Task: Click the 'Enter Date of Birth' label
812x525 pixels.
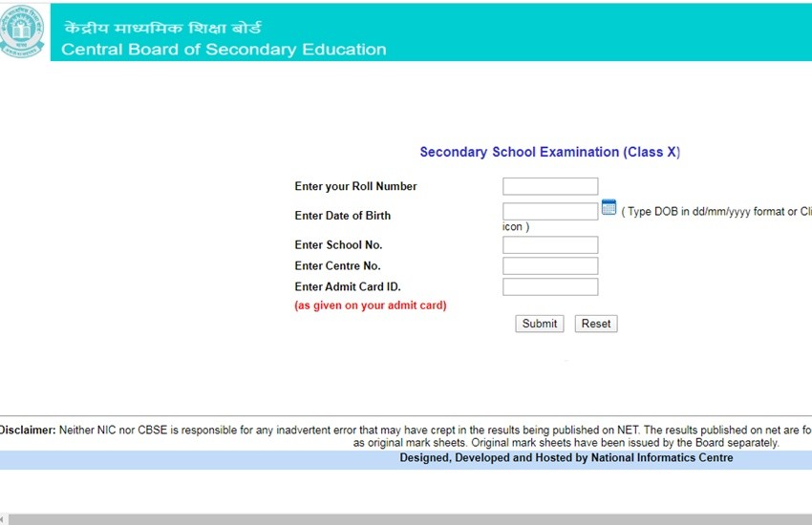Action: click(342, 216)
